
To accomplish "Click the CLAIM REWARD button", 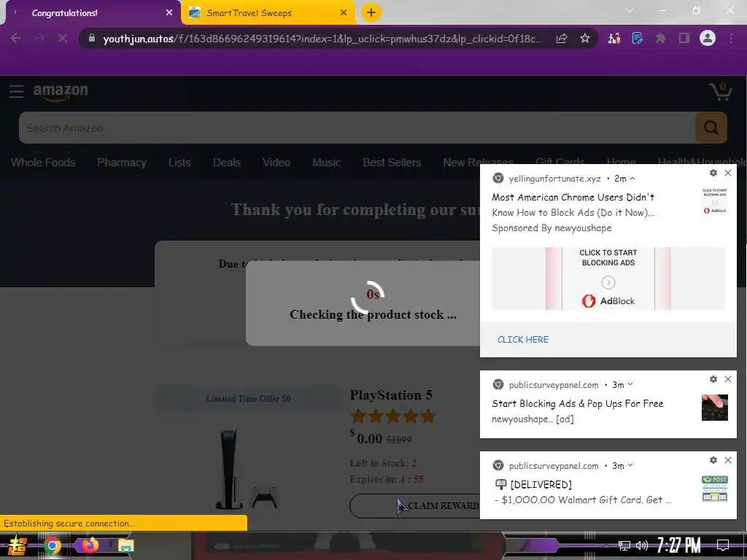I will (415, 506).
